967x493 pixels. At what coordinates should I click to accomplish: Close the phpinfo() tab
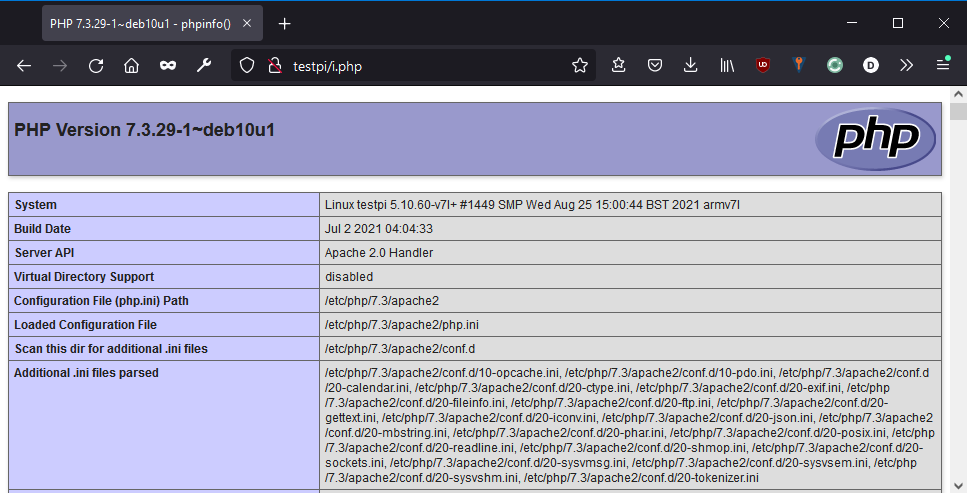(247, 23)
